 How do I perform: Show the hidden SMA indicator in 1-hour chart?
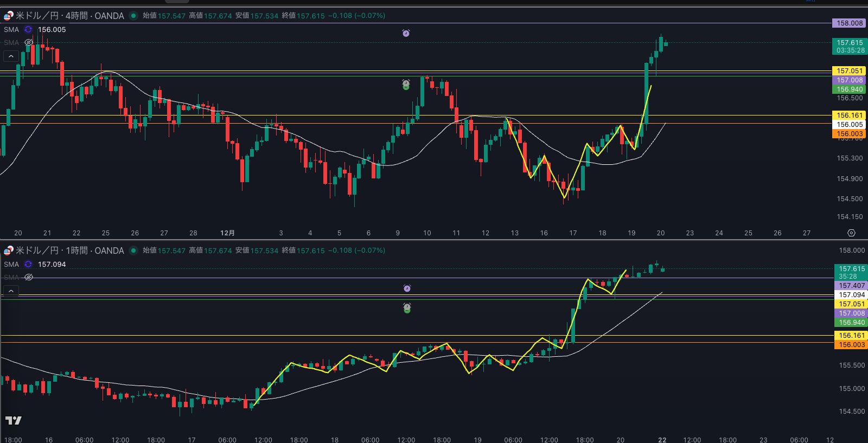pos(29,277)
